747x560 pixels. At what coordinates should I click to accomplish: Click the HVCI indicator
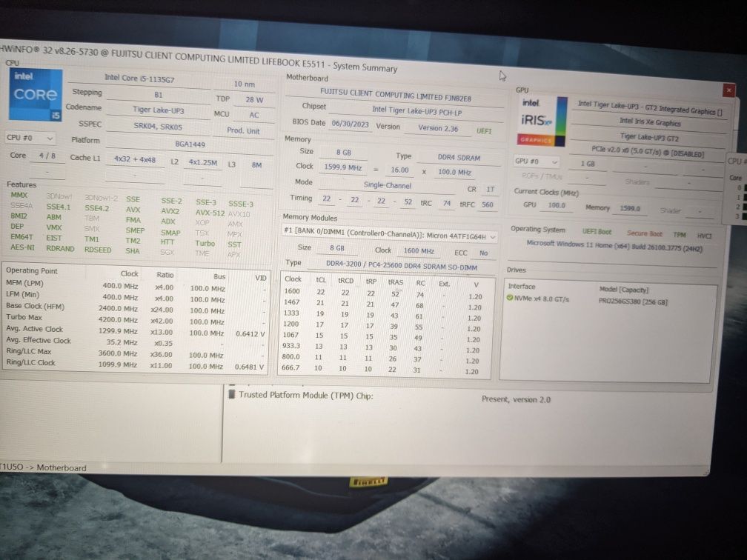tap(704, 236)
